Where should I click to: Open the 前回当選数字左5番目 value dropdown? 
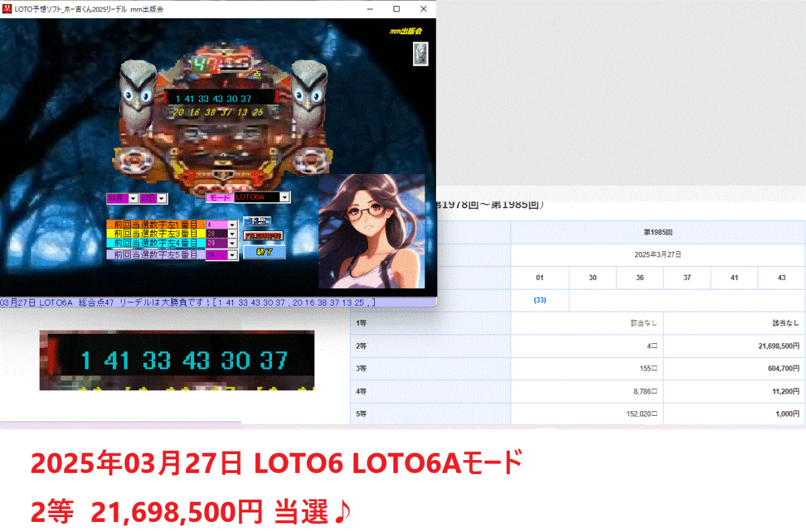point(232,254)
